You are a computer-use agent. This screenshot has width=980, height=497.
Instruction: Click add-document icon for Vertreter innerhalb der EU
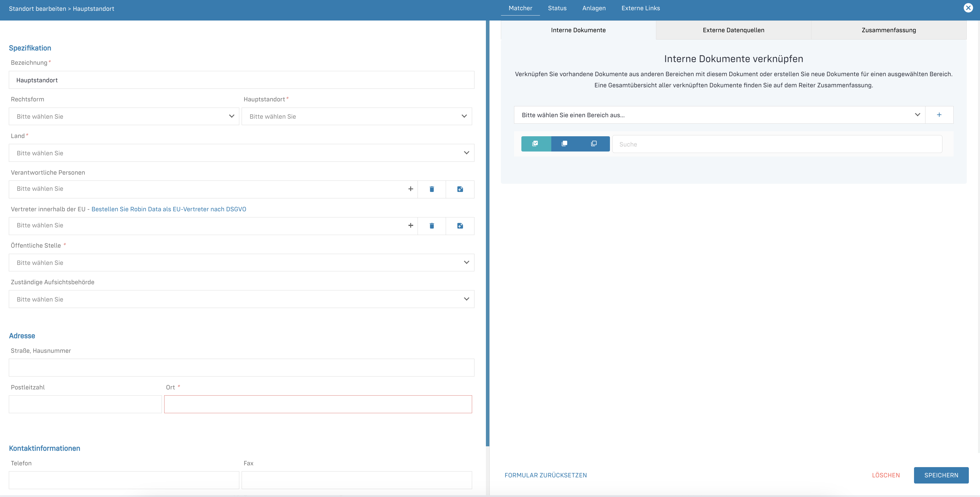tap(460, 226)
